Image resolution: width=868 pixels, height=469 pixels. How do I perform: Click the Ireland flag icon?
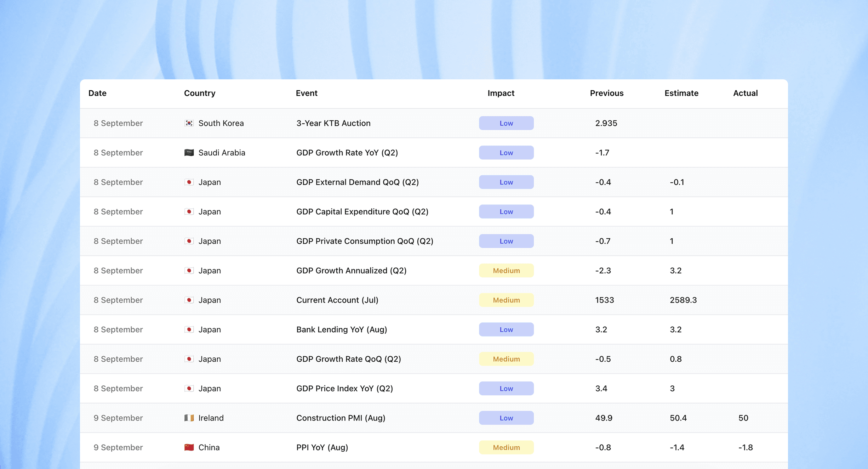(189, 418)
